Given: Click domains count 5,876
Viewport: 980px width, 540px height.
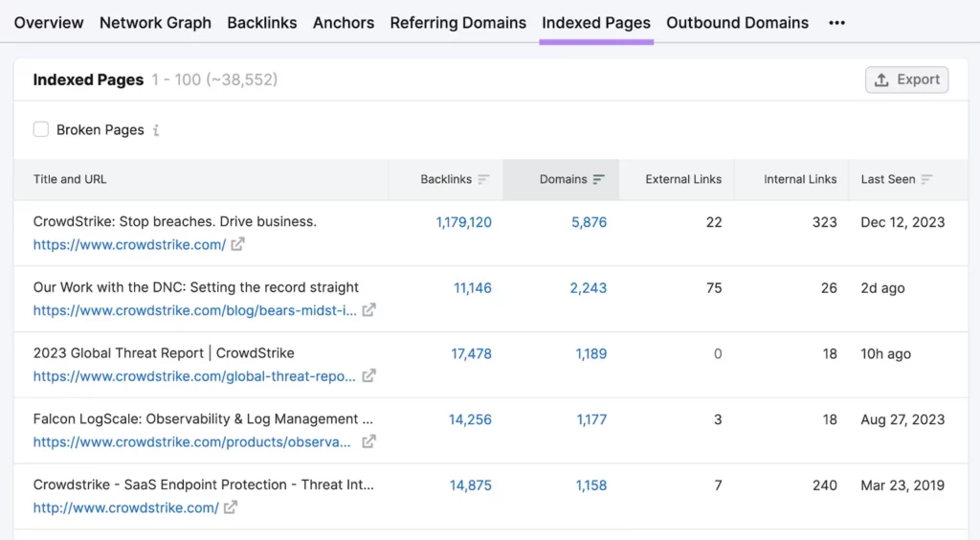Looking at the screenshot, I should click(589, 222).
